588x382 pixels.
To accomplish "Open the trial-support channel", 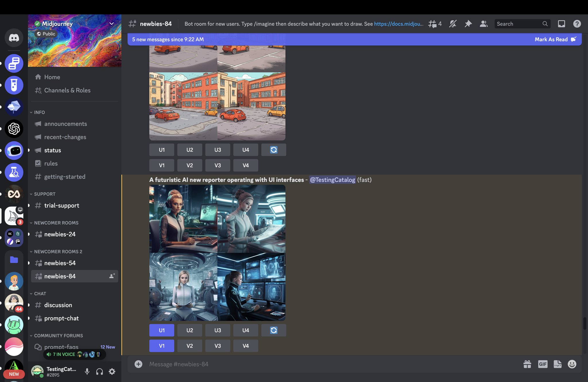I will 75,205.
